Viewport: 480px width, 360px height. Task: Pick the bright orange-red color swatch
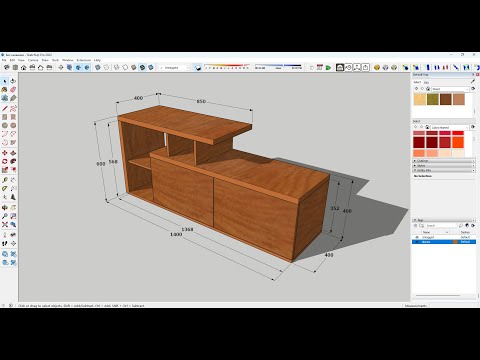coord(458,142)
